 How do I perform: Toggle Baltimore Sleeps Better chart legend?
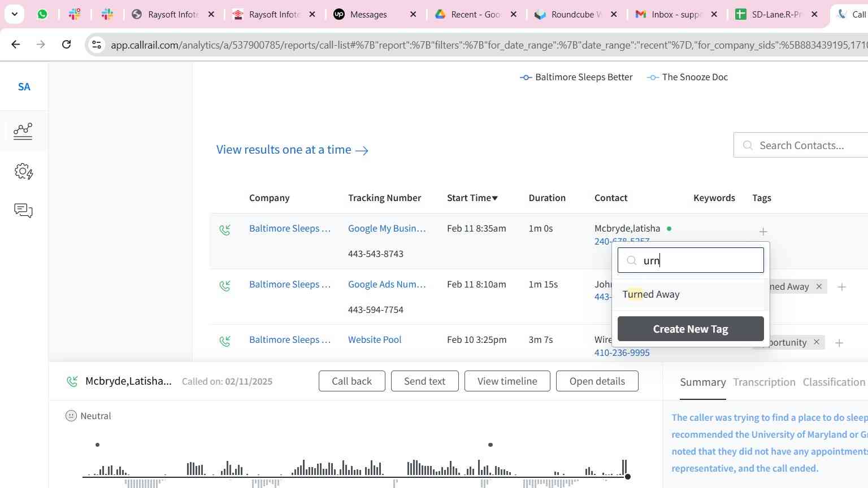pos(576,77)
